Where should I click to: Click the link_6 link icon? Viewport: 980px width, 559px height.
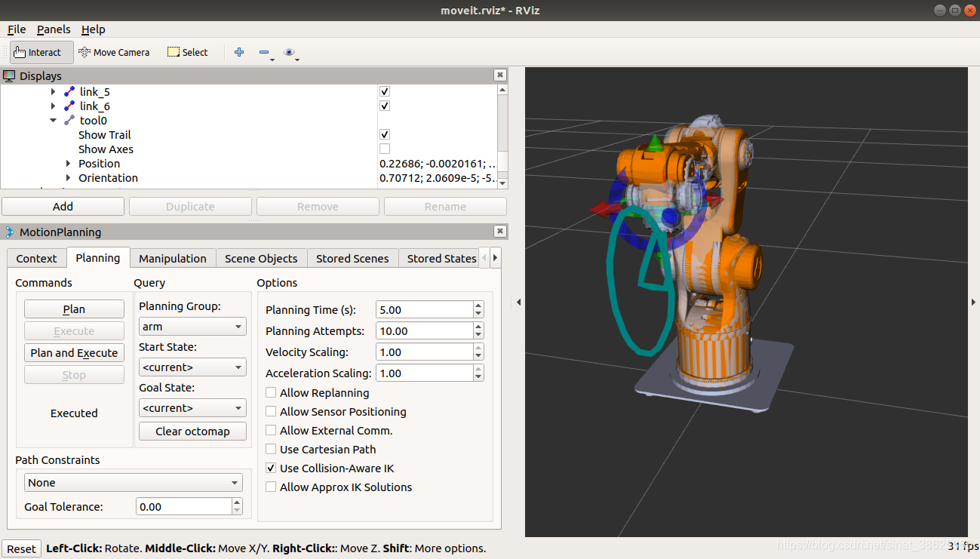(69, 106)
